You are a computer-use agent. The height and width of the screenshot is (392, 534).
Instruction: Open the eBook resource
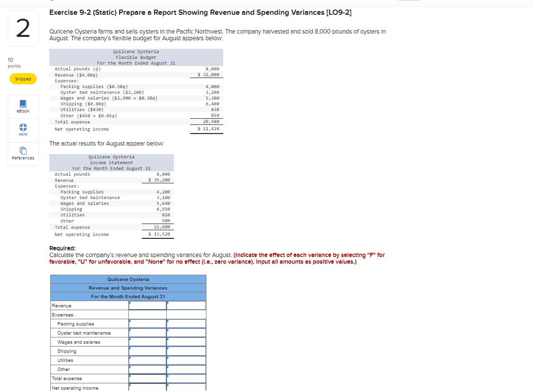[x=23, y=106]
